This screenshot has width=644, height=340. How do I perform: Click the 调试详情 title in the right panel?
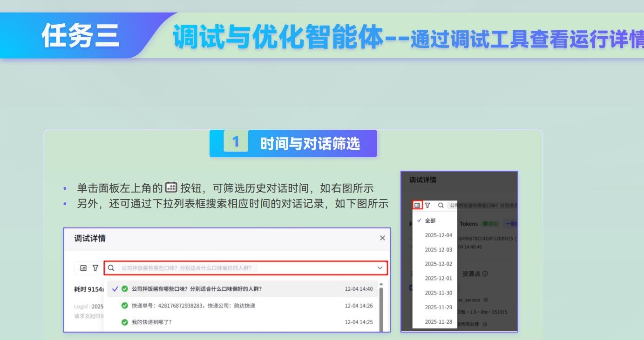click(423, 180)
